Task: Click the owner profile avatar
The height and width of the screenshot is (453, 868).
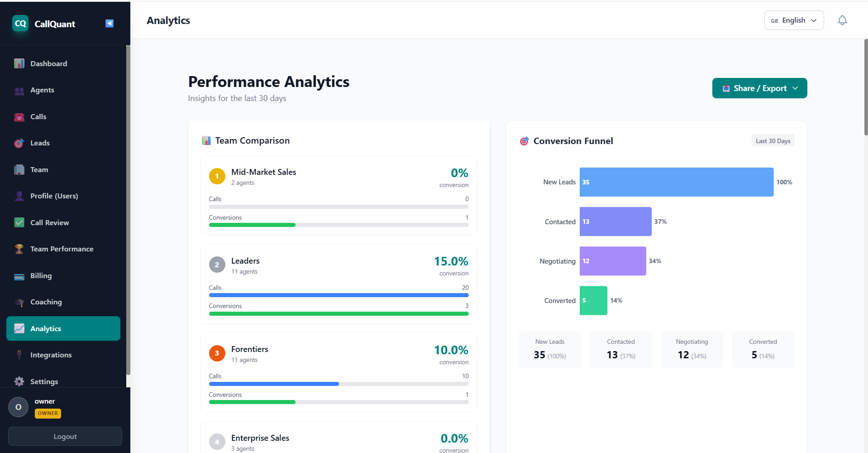Action: pos(18,407)
